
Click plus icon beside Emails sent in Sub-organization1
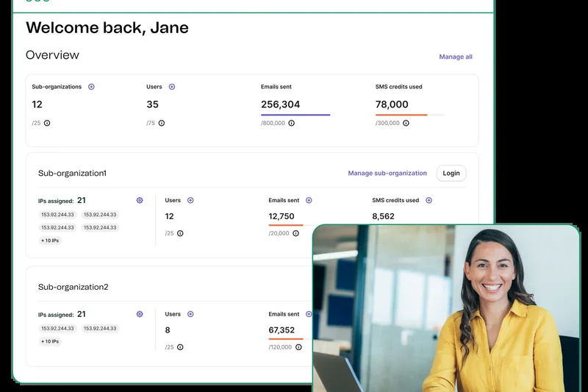[309, 200]
